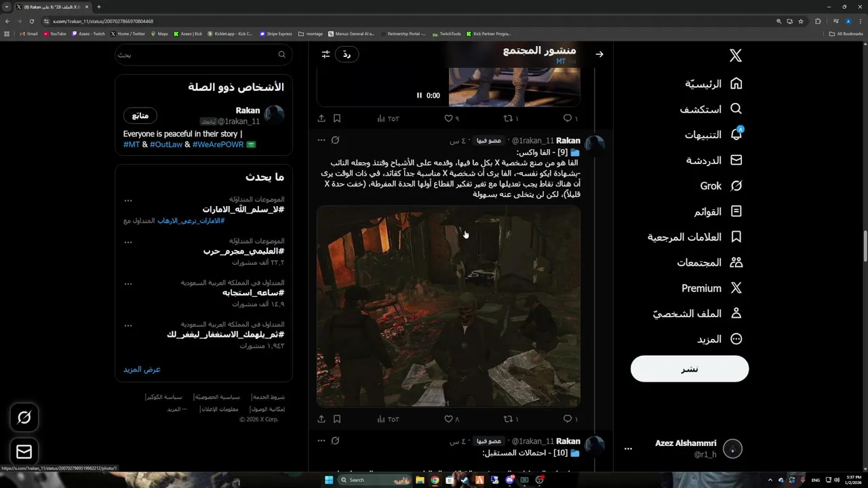This screenshot has height=488, width=868.
Task: Share the video post above
Action: click(x=321, y=119)
